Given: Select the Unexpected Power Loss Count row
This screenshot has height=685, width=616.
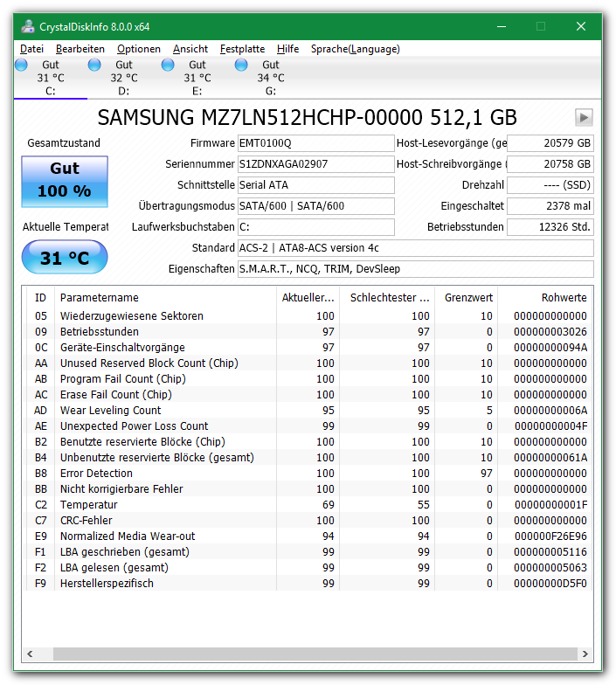Looking at the screenshot, I should tap(309, 426).
